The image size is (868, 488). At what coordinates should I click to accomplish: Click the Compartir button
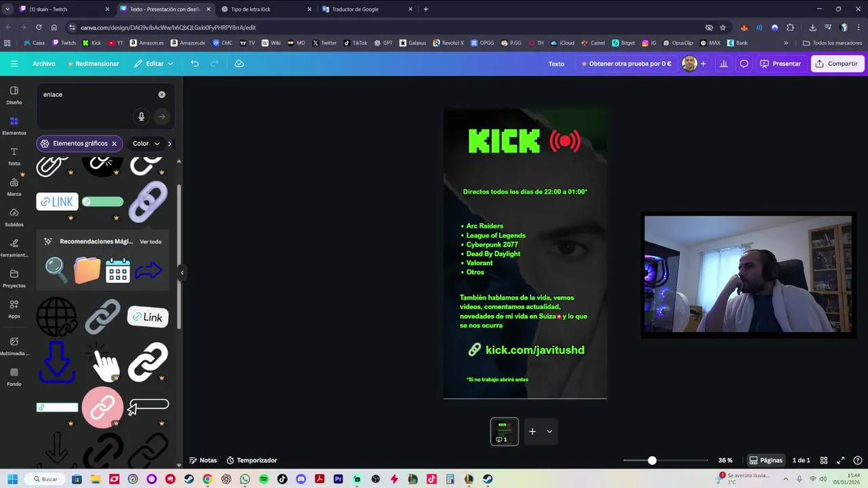click(837, 64)
